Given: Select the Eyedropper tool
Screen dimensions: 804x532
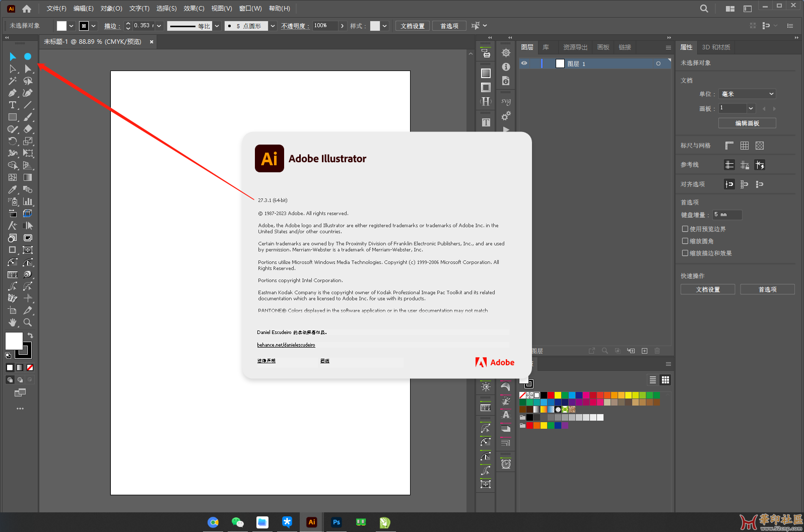Looking at the screenshot, I should (13, 189).
